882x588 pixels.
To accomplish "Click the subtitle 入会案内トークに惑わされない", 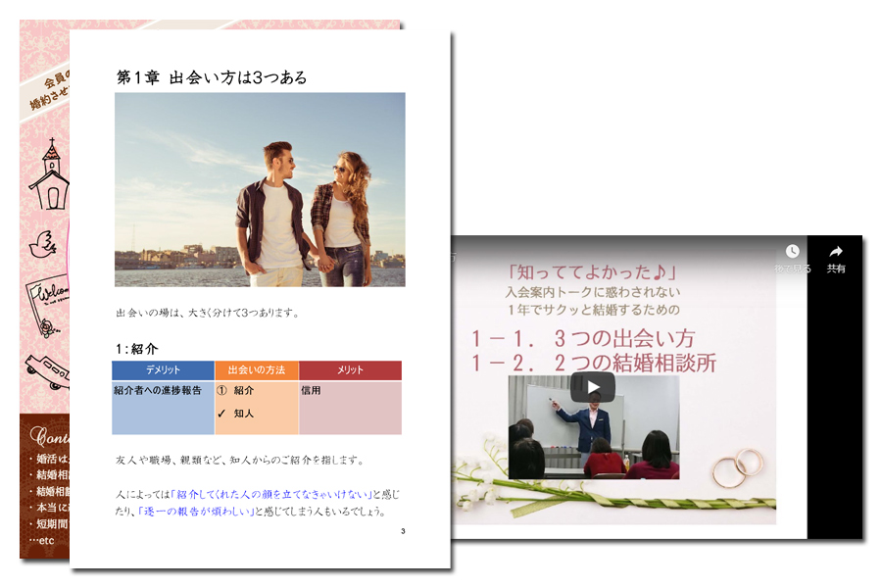I will (593, 292).
